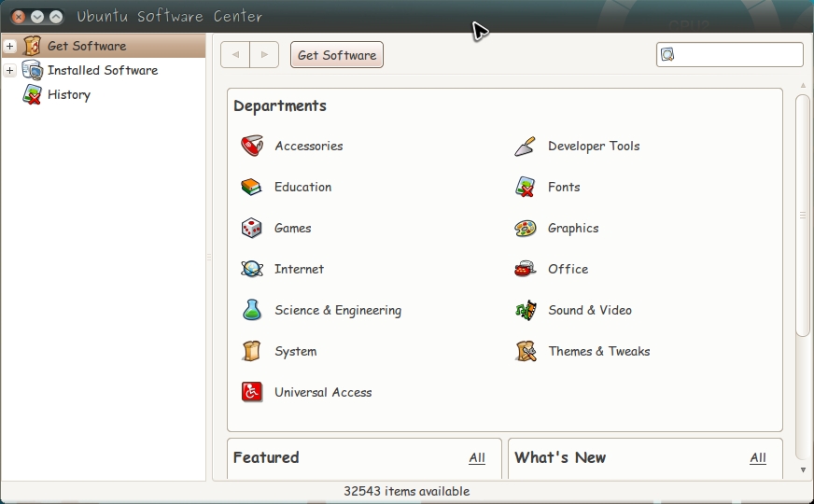Select the Developer Tools label
814x504 pixels.
coord(594,147)
